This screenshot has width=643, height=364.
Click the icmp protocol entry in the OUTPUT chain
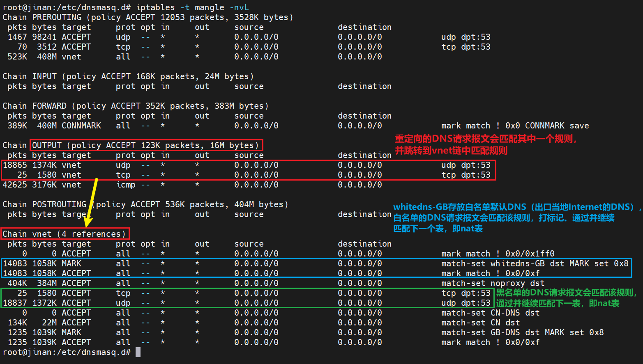126,185
